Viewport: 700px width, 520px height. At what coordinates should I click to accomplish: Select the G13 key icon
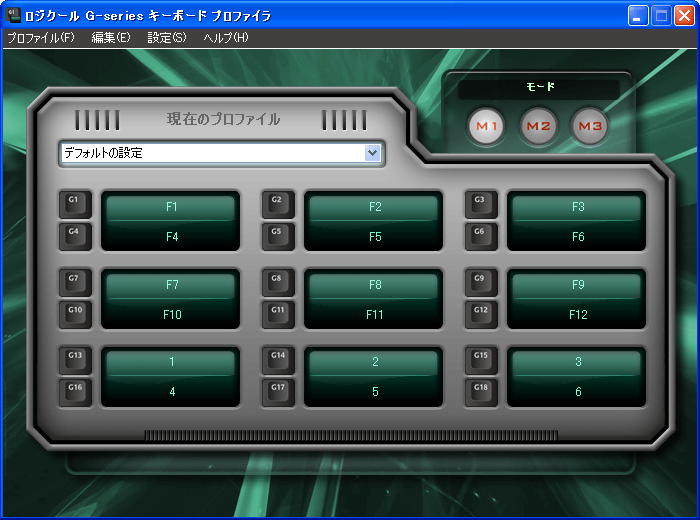(75, 360)
